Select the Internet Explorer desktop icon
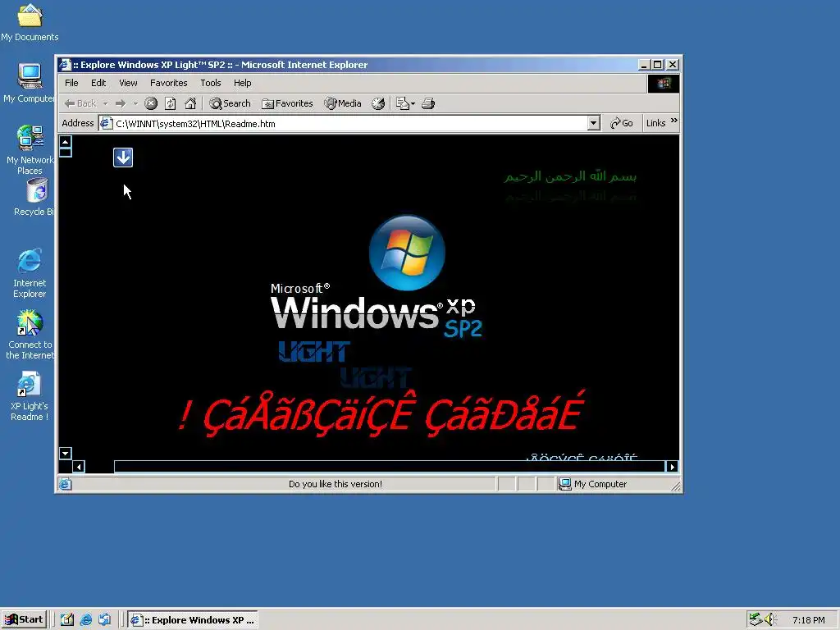 pos(30,273)
